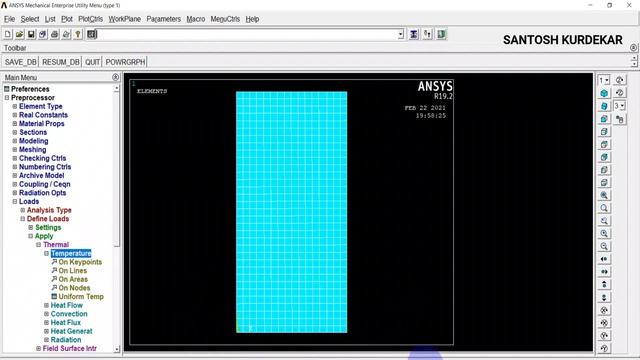Open the Meshing tree item
Viewport: 640px width, 360px height.
click(33, 150)
